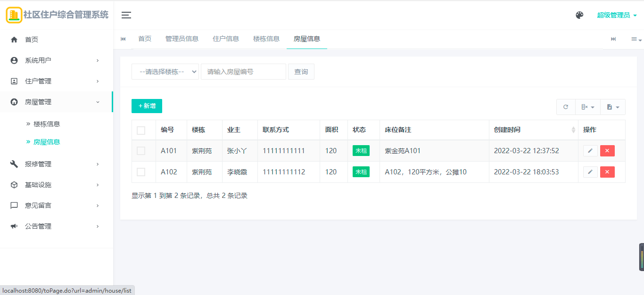The width and height of the screenshot is (644, 295).
Task: Click the community system logo icon
Action: pos(14,15)
